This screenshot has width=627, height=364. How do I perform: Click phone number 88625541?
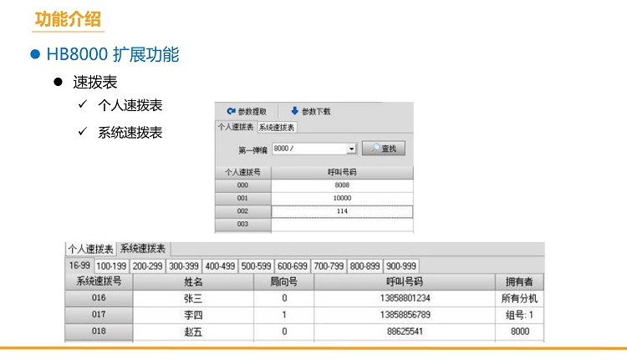click(x=405, y=331)
